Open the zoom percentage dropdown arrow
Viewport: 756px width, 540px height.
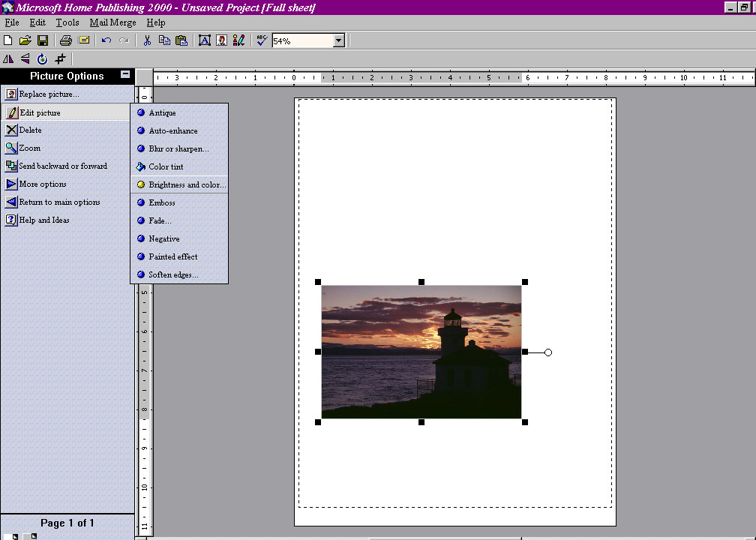click(338, 41)
